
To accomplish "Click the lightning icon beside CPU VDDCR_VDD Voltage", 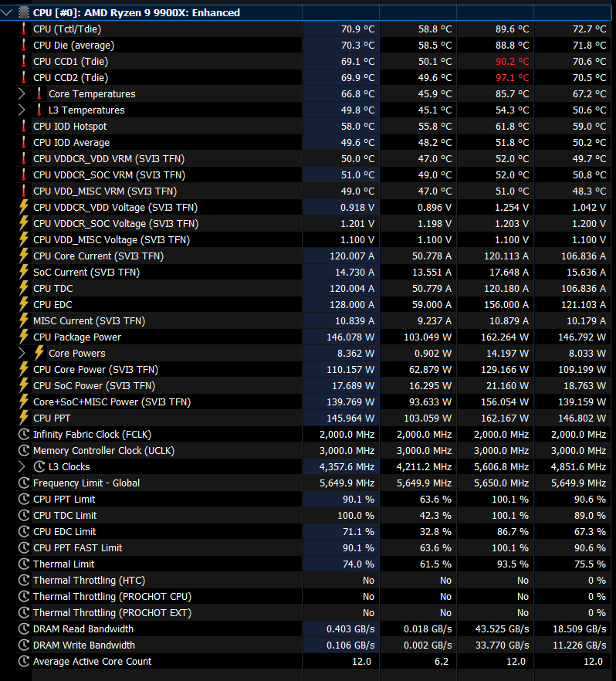I will point(24,207).
